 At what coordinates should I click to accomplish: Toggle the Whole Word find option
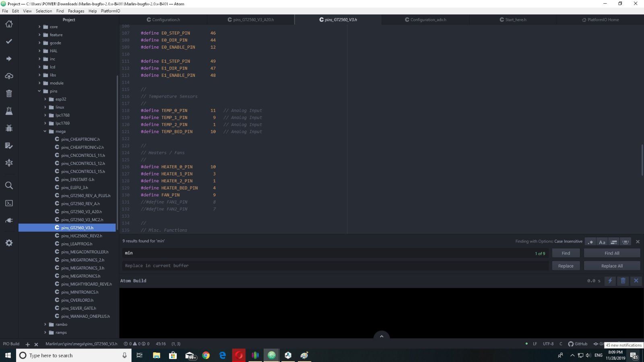coord(625,242)
